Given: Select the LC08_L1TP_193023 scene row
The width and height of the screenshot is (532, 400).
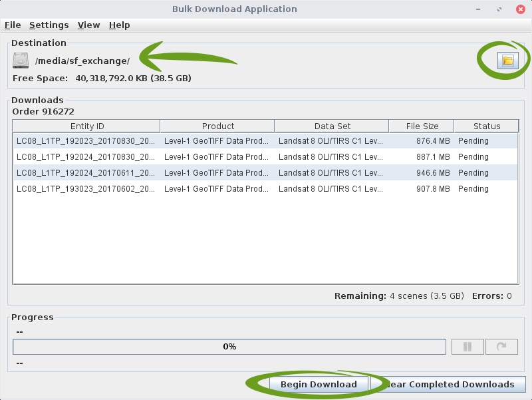Looking at the screenshot, I should pos(266,189).
